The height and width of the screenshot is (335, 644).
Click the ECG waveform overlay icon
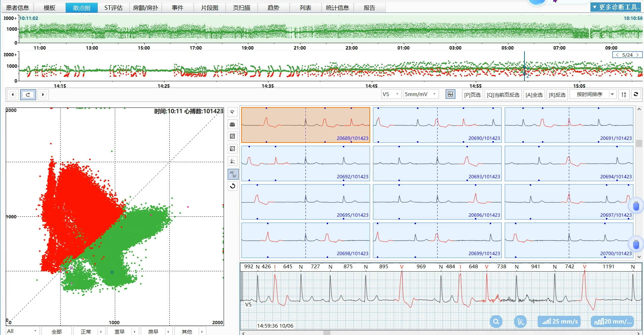232,161
